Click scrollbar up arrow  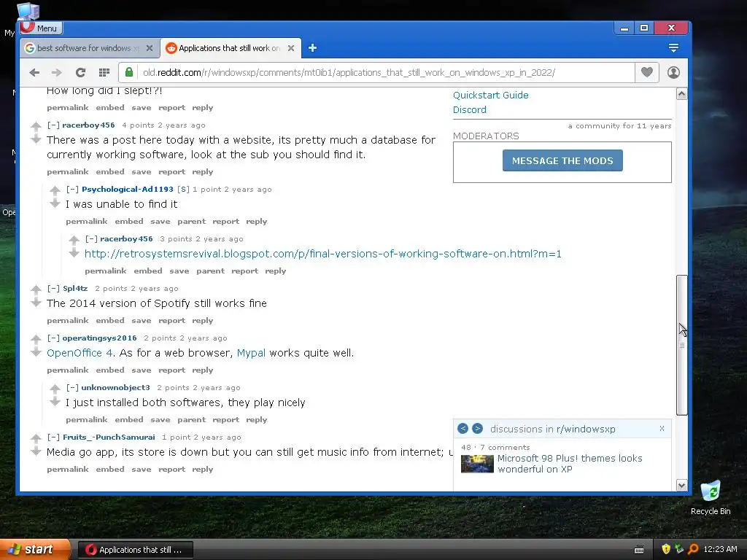coord(682,94)
